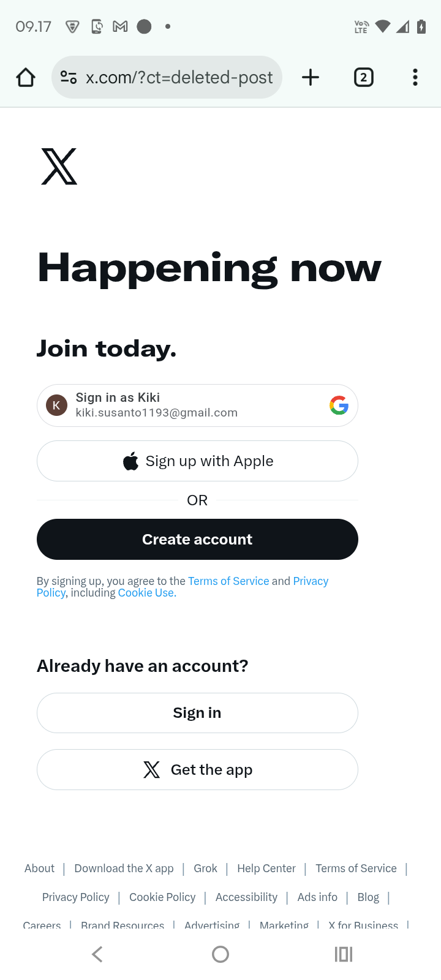This screenshot has height=980, width=441.
Task: Show the open tabs switcher
Action: (x=363, y=78)
